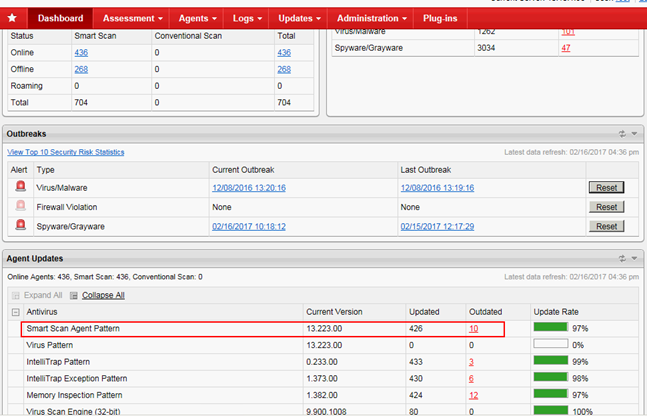647x416 pixels.
Task: Reset the Spyware/Grayware outbreak alert
Action: click(x=605, y=226)
